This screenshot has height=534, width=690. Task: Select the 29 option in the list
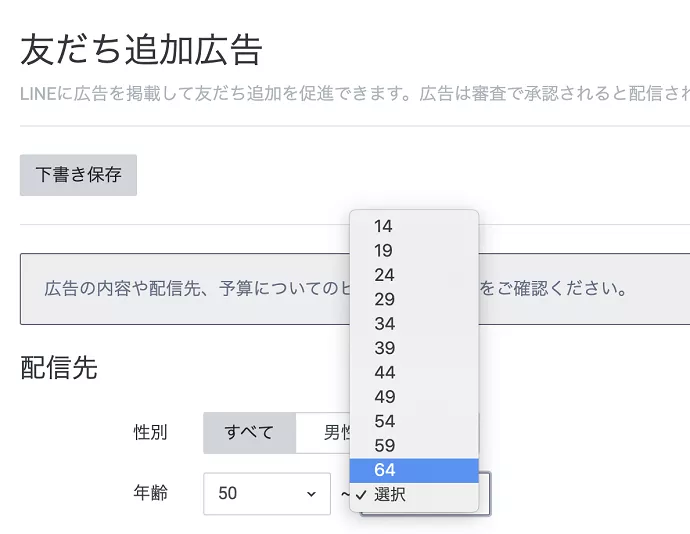pos(384,300)
